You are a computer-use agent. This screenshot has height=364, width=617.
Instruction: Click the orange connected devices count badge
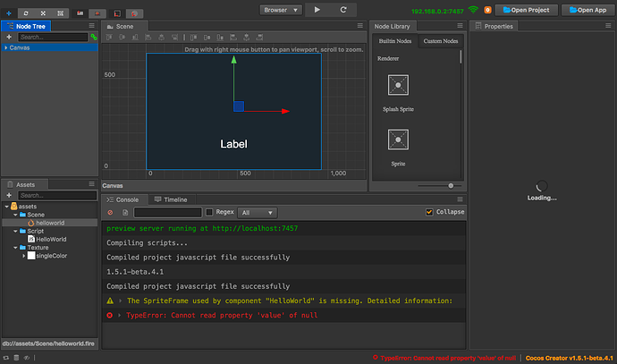tap(487, 10)
